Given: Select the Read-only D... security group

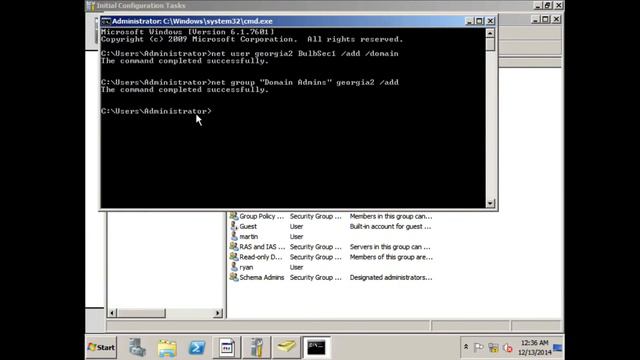Looking at the screenshot, I should pyautogui.click(x=331, y=257).
